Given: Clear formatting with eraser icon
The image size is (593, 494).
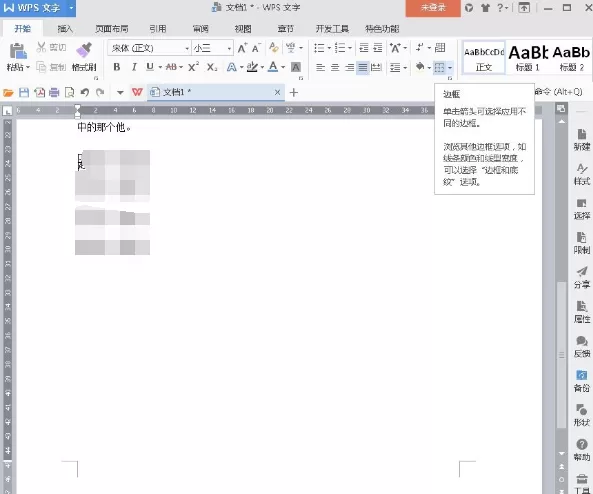Looking at the screenshot, I should point(274,48).
